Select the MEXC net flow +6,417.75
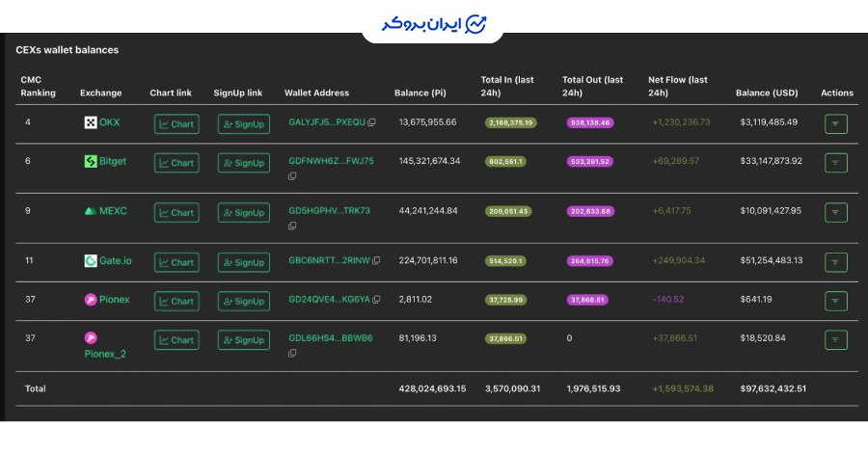868x454 pixels. tap(671, 211)
